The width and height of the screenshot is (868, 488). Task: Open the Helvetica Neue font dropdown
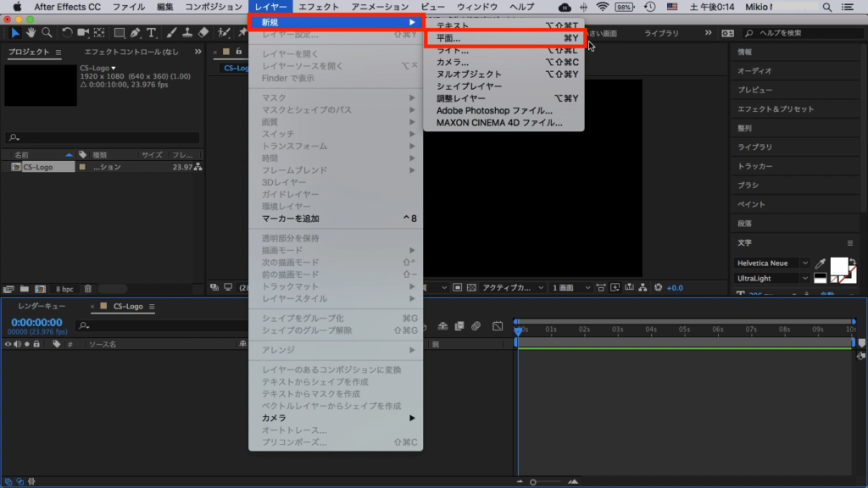pyautogui.click(x=772, y=263)
